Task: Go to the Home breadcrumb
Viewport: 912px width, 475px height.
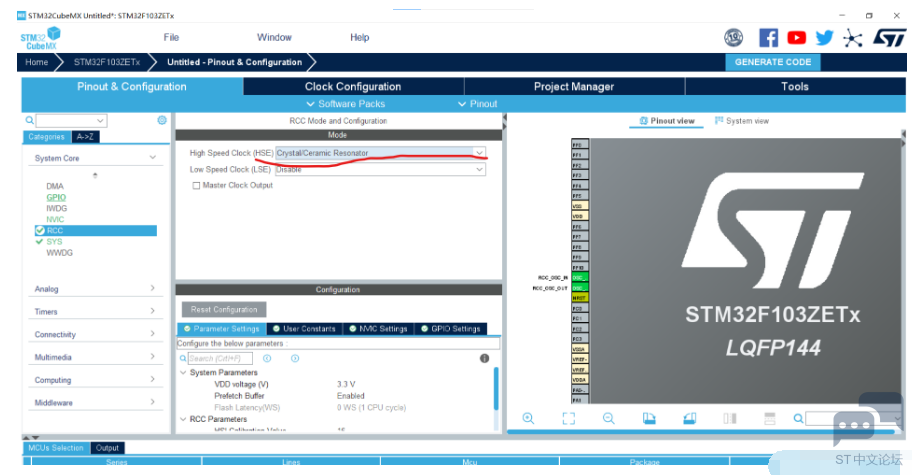Action: (36, 62)
